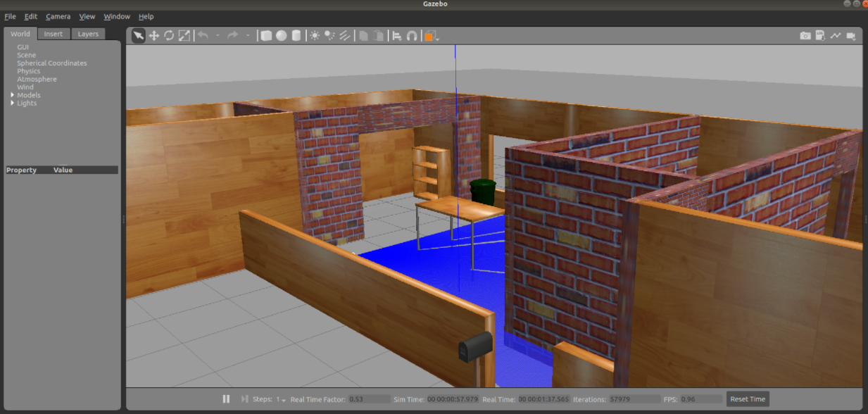Insert a sphere primitive shape
The height and width of the screenshot is (414, 868).
pyautogui.click(x=281, y=36)
